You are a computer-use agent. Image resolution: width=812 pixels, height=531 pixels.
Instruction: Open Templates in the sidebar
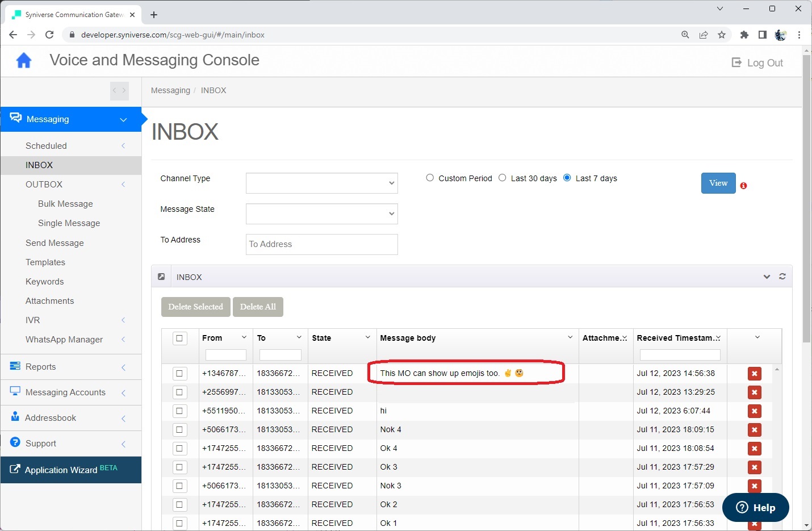(x=45, y=262)
